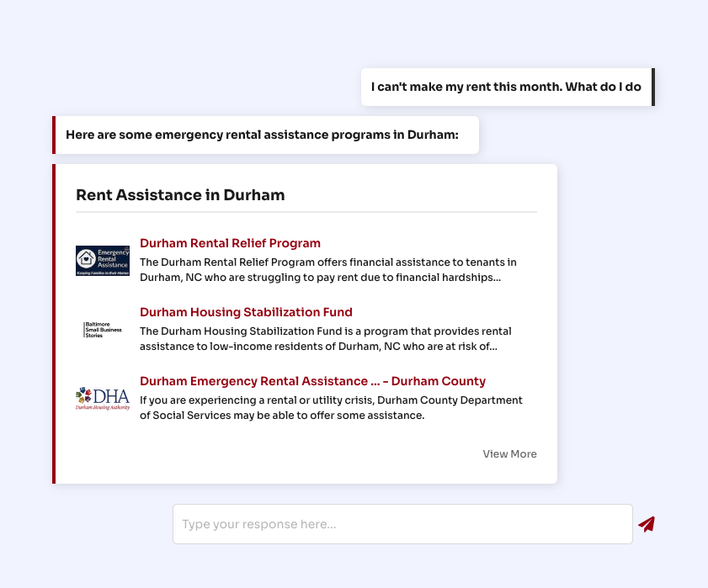Send message with paper plane icon
708x588 pixels.
(x=647, y=524)
